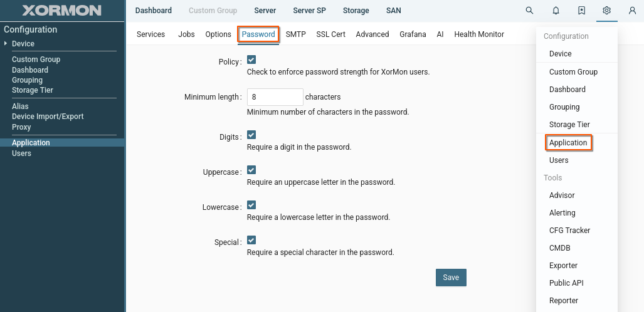
Task: Click the Minimum length input field
Action: 275,97
